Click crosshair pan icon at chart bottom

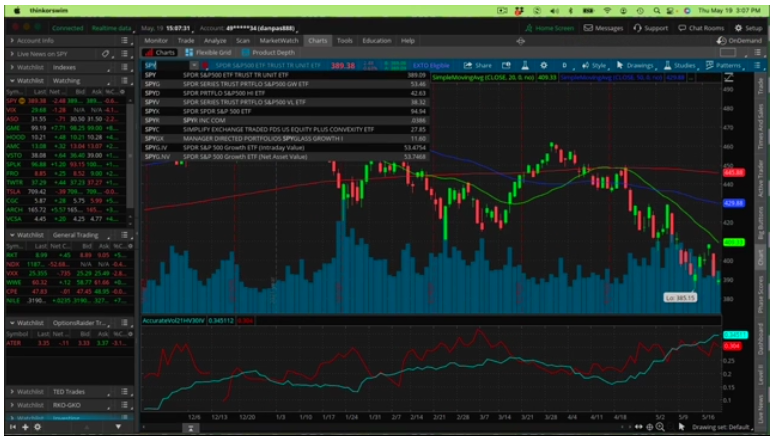click(x=649, y=427)
